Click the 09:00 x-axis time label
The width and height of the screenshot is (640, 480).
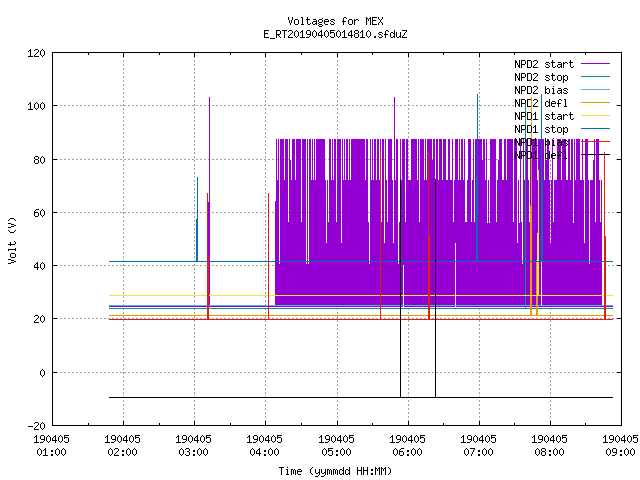click(x=620, y=452)
